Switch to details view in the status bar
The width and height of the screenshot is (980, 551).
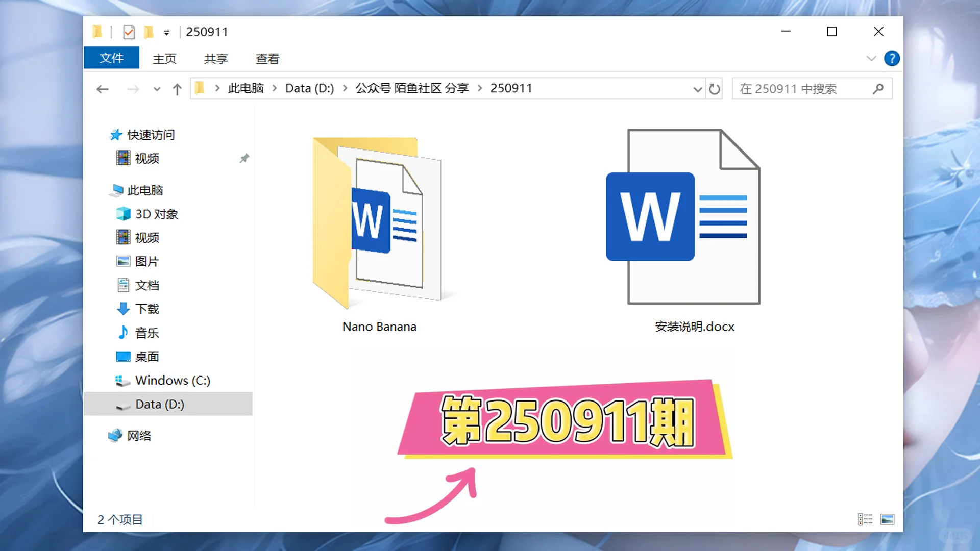coord(866,519)
